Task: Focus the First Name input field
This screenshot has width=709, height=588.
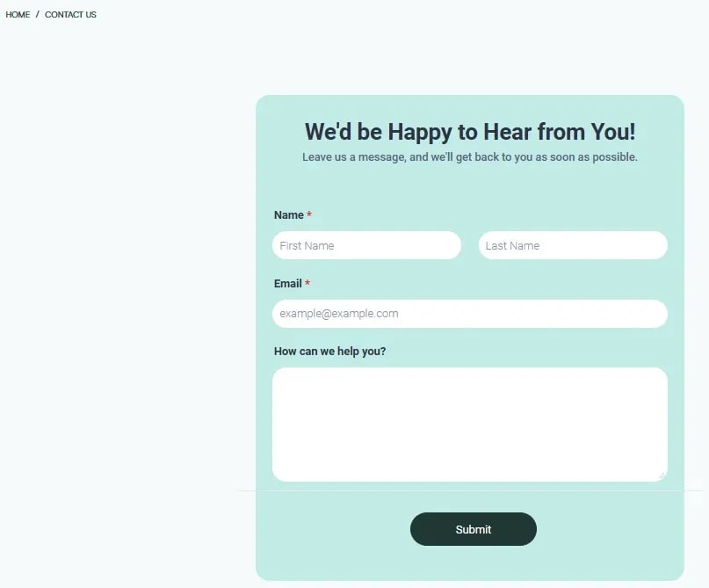Action: tap(366, 245)
